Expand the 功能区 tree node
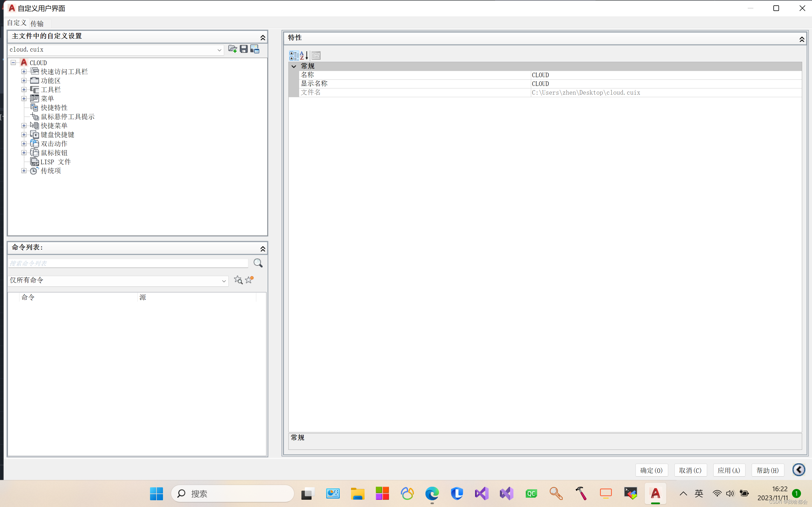 point(24,81)
